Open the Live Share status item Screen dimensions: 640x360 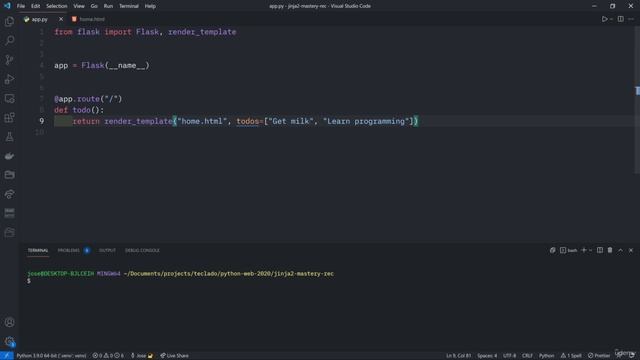pyautogui.click(x=174, y=356)
